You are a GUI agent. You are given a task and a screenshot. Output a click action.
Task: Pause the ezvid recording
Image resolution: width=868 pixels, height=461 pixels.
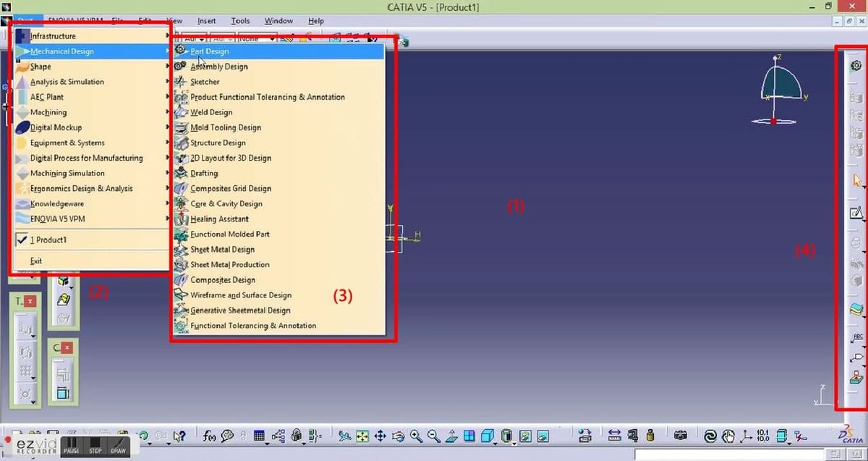(x=71, y=446)
